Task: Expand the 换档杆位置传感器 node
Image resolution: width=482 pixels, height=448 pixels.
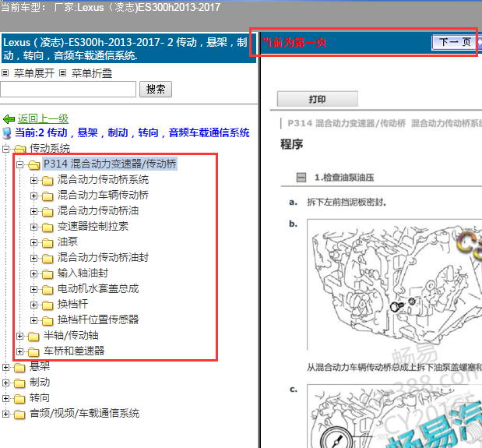Action: click(x=33, y=321)
